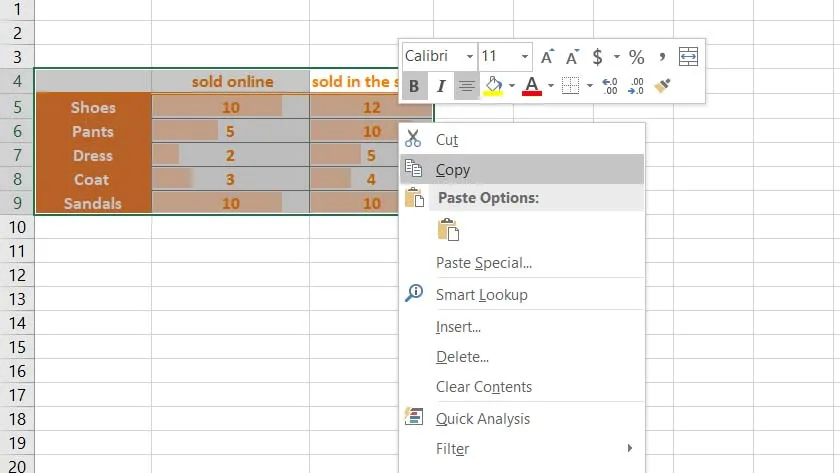The image size is (840, 473).
Task: Click the Decrease Decimal icon
Action: click(x=636, y=86)
